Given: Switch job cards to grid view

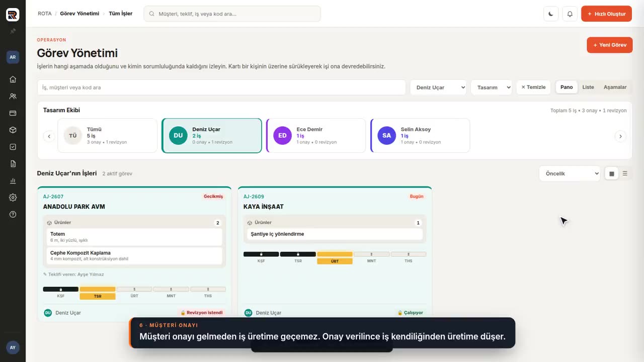Looking at the screenshot, I should pyautogui.click(x=611, y=173).
